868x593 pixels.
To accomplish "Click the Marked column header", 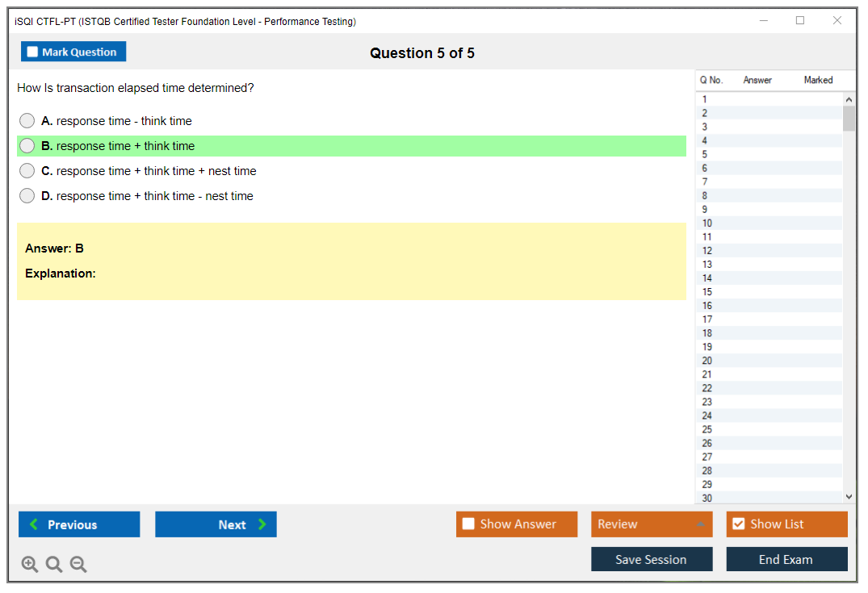I will pos(818,80).
